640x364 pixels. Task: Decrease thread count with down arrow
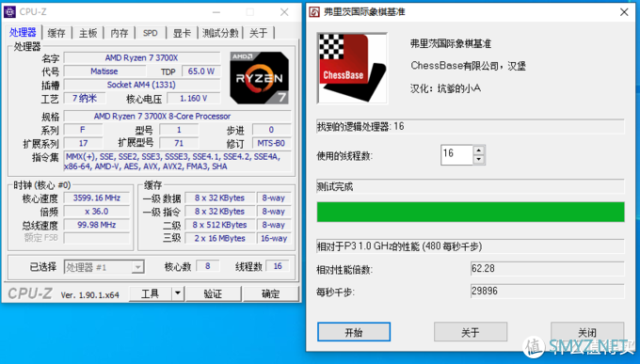click(479, 160)
